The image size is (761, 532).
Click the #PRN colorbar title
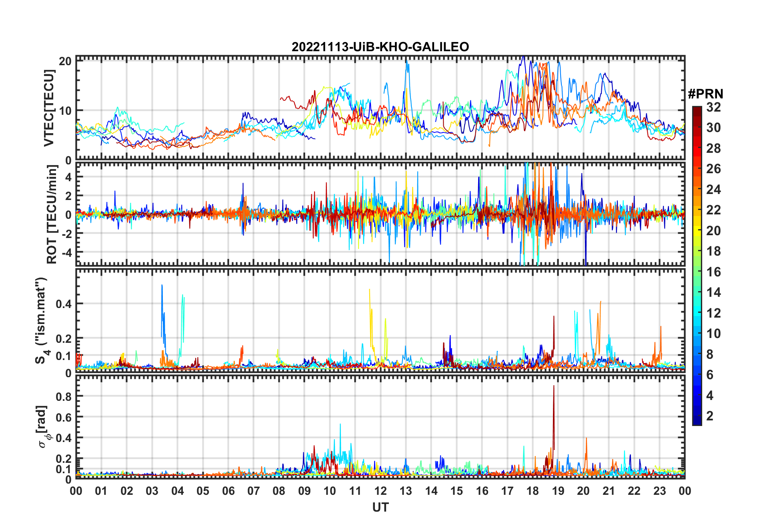coord(705,94)
